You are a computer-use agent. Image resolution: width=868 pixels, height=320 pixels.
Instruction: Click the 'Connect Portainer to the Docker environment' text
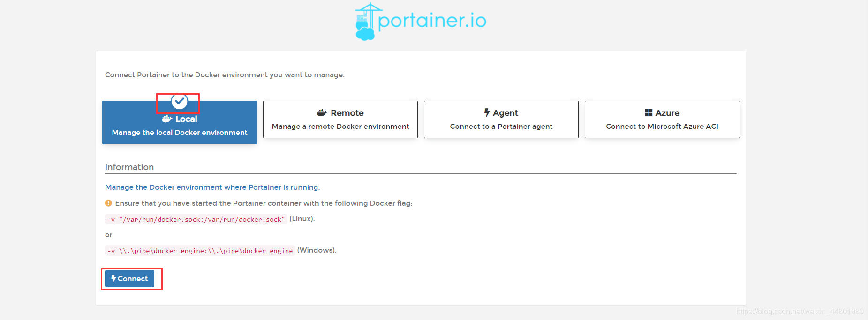(225, 75)
